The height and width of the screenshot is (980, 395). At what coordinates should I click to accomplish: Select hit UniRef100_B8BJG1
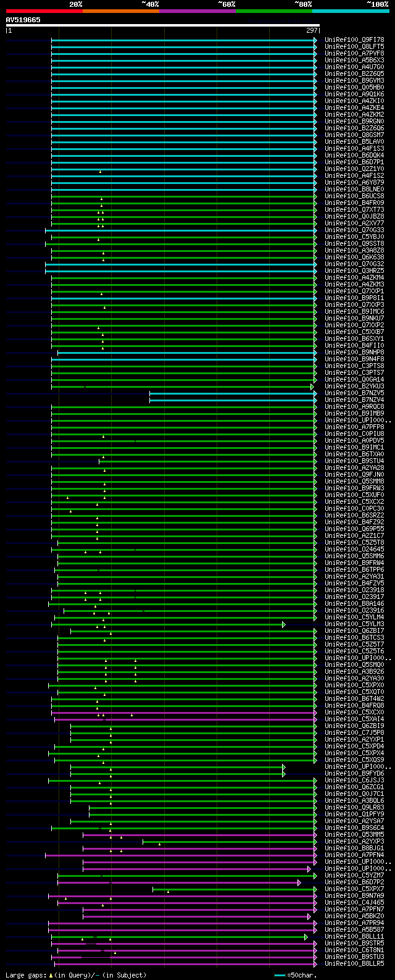pyautogui.click(x=354, y=848)
